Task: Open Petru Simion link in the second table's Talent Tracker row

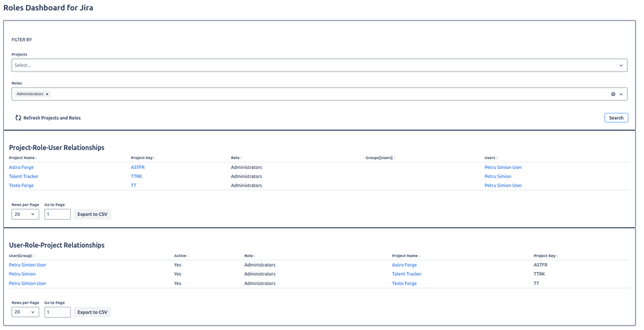Action: point(22,274)
